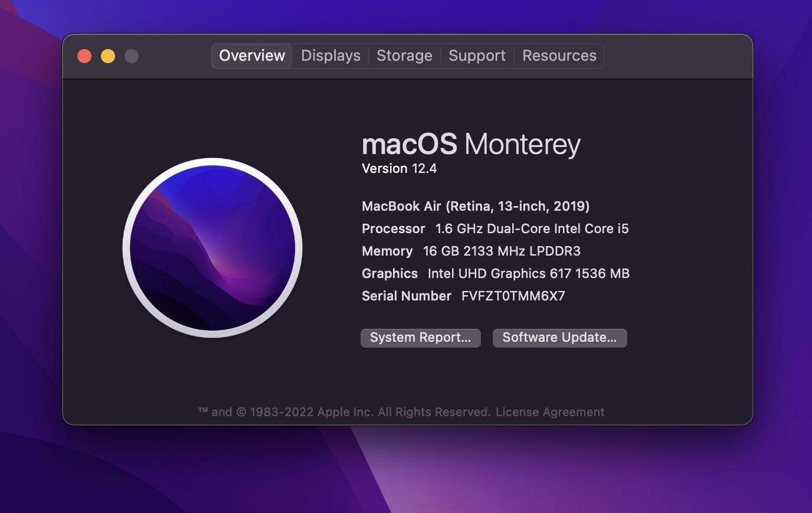
Task: Click the Intel UHD Graphics 617 line
Action: pos(496,274)
